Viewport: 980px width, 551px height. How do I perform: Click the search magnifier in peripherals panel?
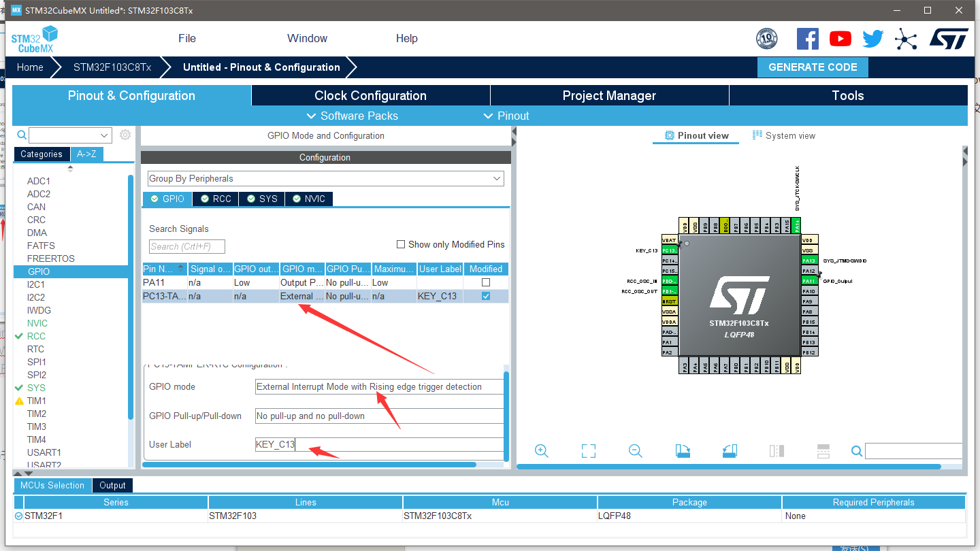point(22,135)
